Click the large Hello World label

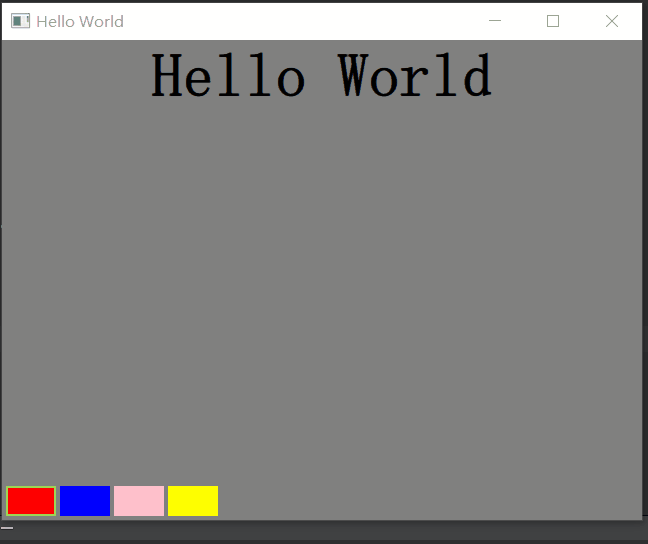[322, 75]
